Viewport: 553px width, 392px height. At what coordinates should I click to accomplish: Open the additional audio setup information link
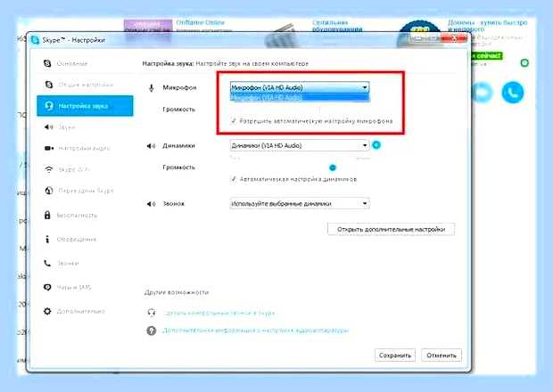click(x=256, y=331)
